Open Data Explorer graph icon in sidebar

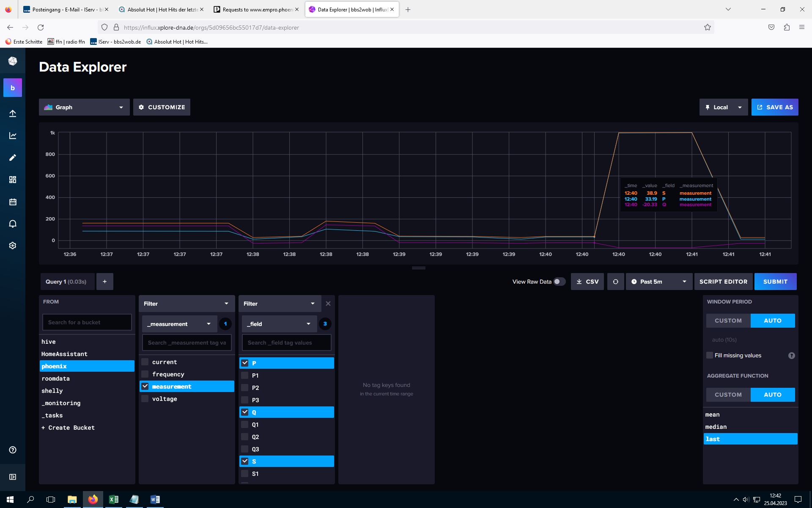click(13, 135)
